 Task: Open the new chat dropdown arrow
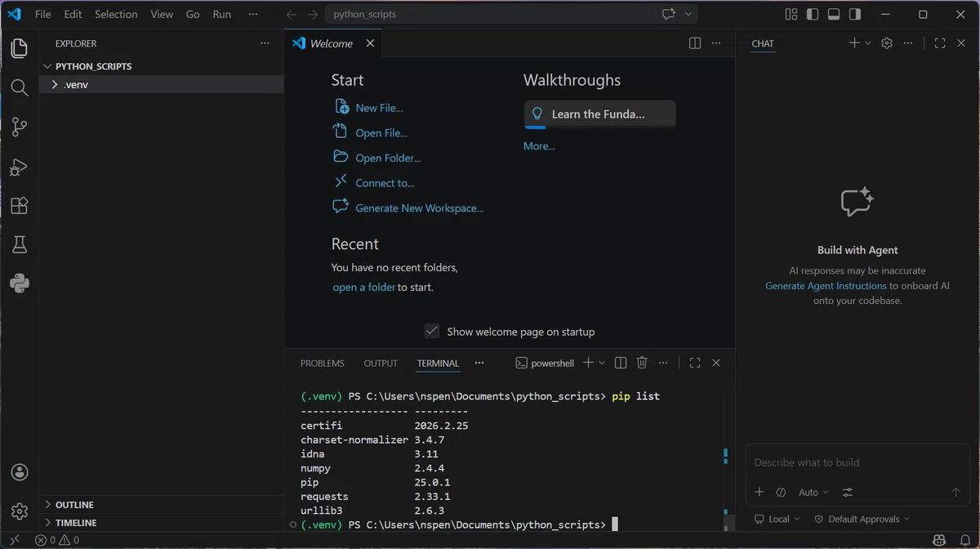(868, 43)
